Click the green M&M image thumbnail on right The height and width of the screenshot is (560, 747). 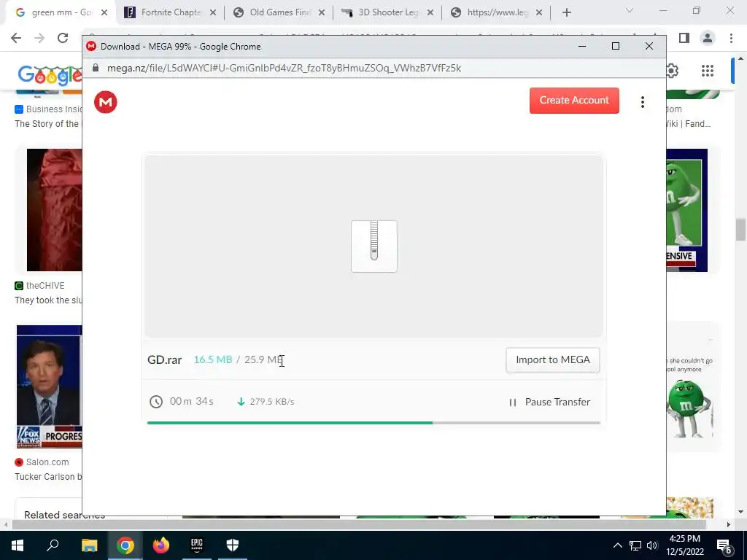[687, 210]
